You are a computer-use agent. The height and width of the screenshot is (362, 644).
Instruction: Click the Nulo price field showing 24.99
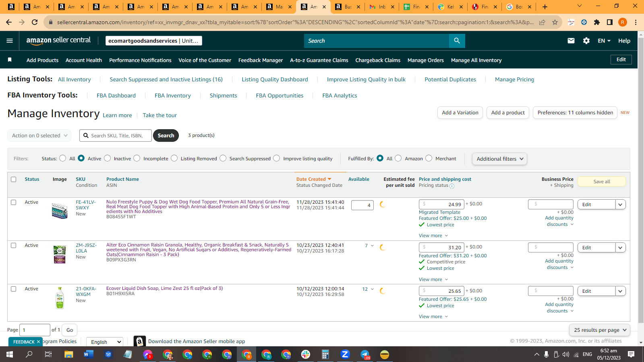pyautogui.click(x=441, y=205)
